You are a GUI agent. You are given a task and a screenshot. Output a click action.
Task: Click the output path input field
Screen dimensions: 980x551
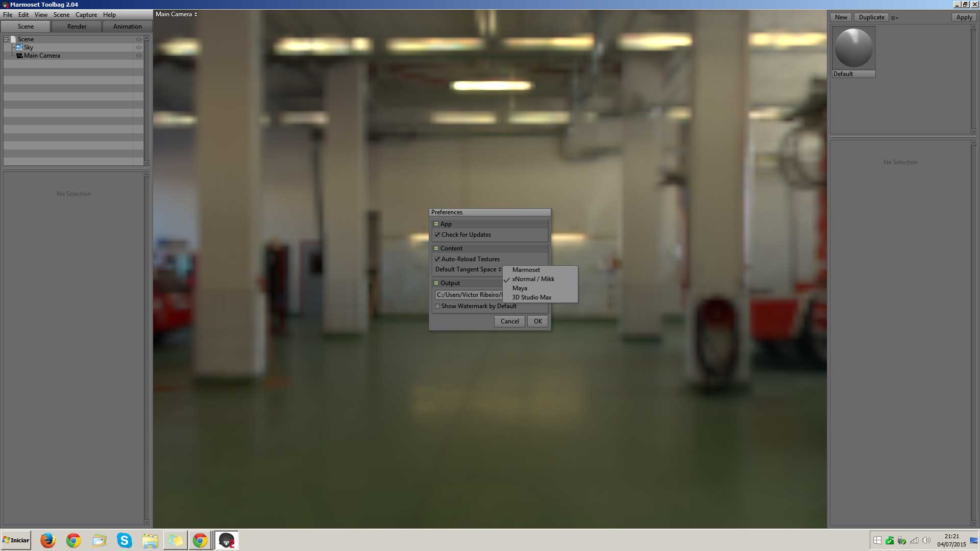(x=469, y=295)
